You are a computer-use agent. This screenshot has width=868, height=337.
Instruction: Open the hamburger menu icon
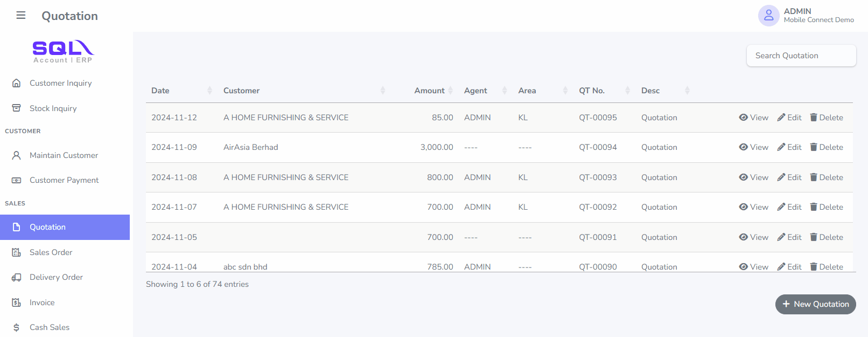tap(21, 15)
